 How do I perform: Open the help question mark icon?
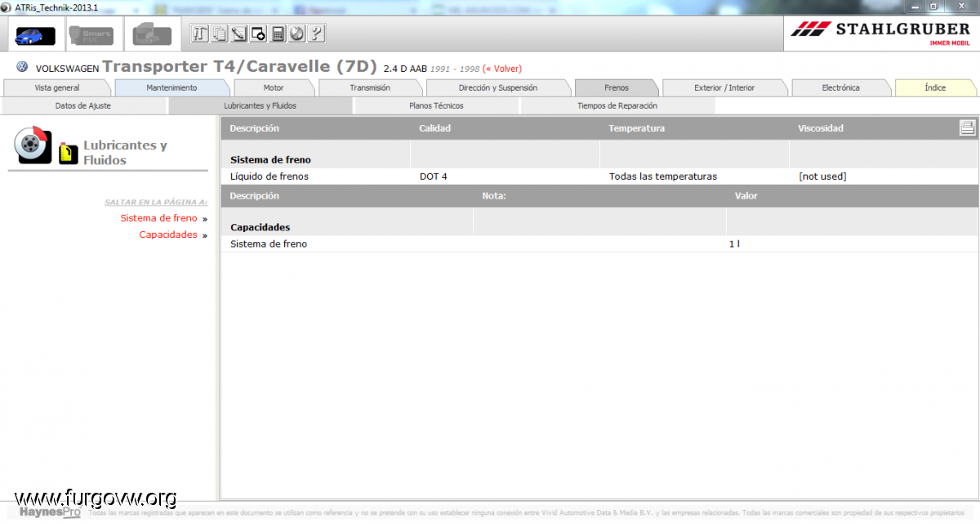(317, 34)
